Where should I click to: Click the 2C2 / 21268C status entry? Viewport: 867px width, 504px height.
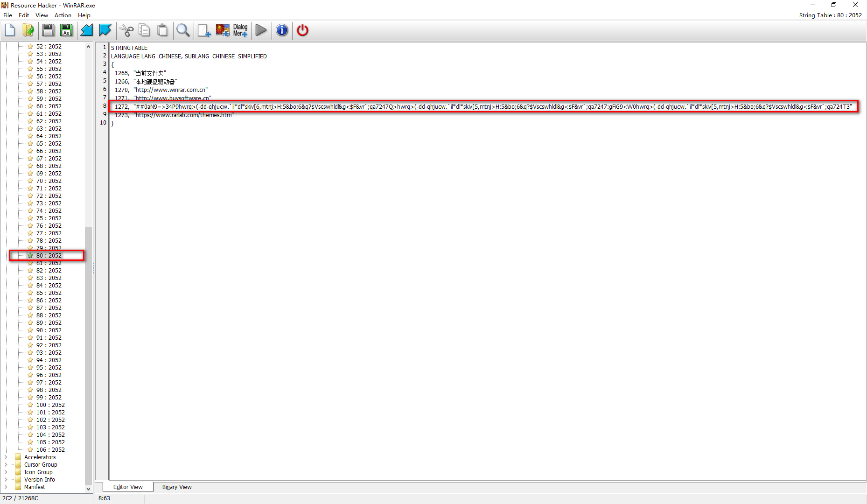(20, 498)
